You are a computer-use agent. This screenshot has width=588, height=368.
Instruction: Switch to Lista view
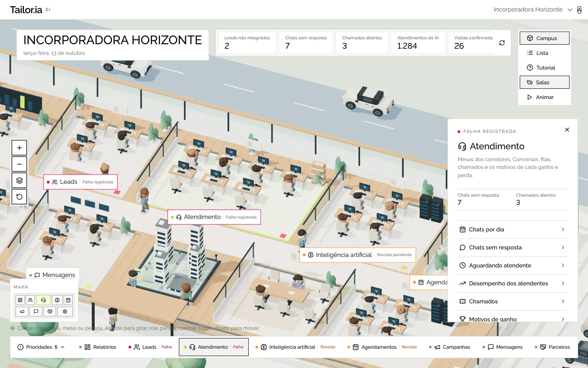coord(545,53)
